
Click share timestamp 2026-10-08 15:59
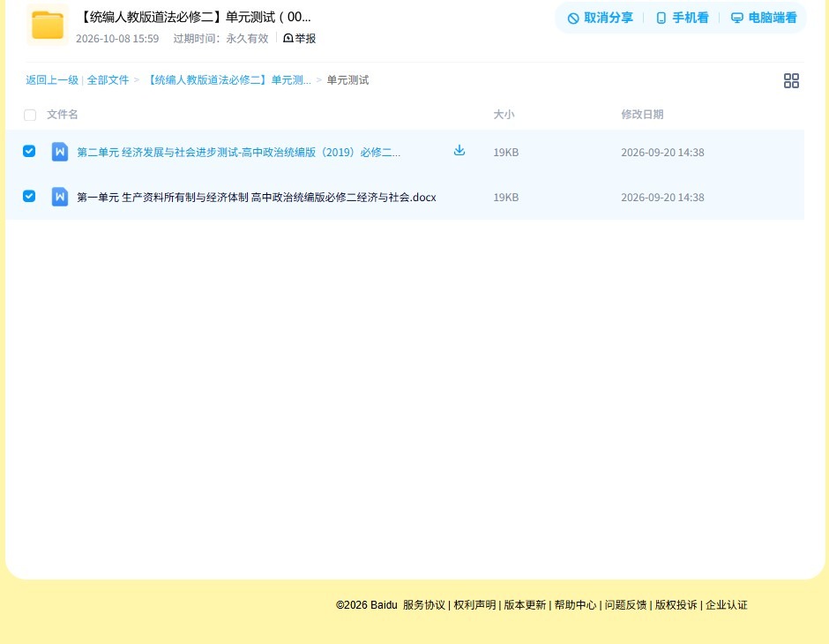pyautogui.click(x=117, y=39)
